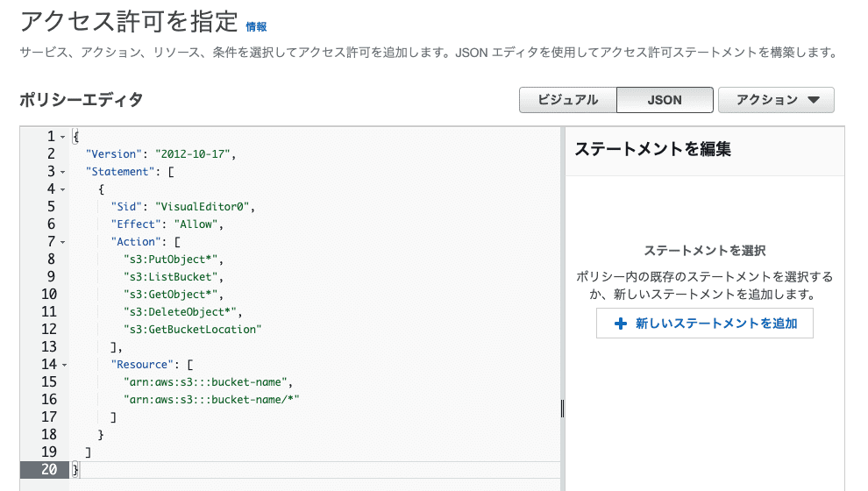Open the 情報 help link

click(x=256, y=27)
